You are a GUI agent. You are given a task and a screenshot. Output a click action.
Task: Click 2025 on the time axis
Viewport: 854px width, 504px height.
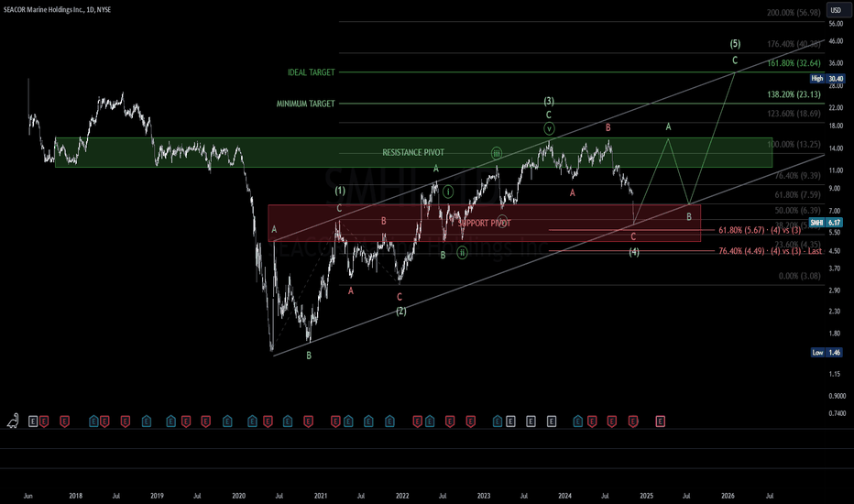[647, 496]
